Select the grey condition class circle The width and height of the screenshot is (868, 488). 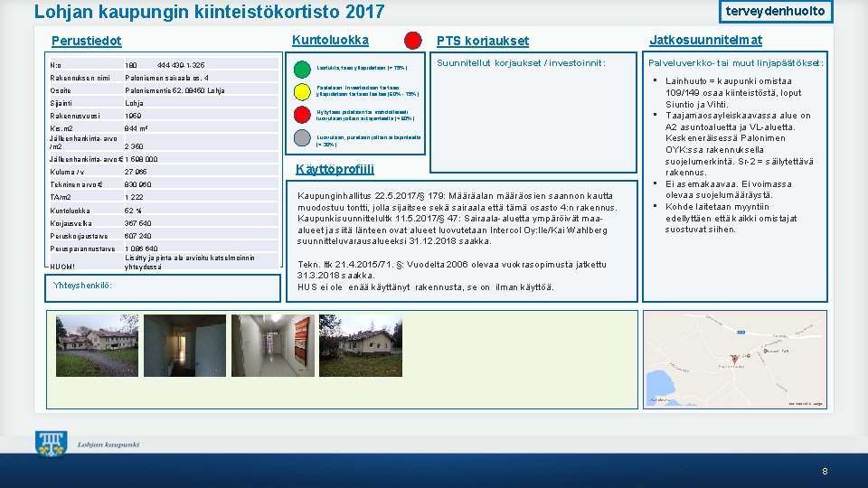point(302,137)
